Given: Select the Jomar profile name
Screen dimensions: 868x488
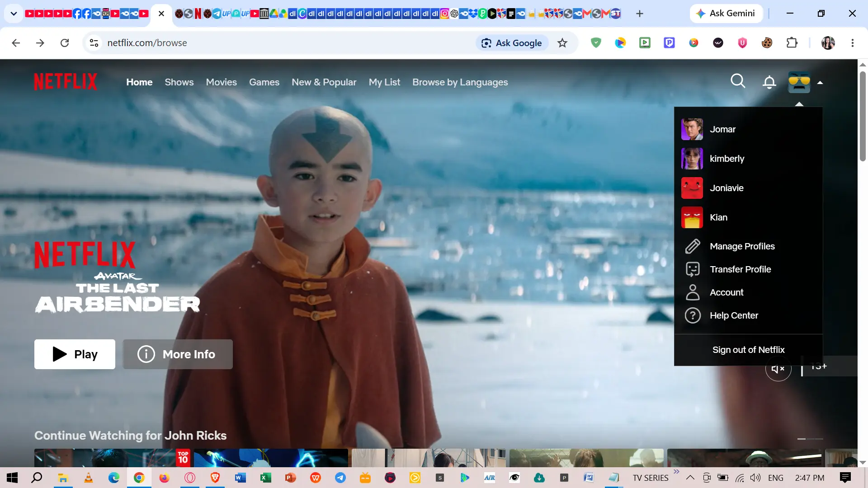Looking at the screenshot, I should point(722,129).
